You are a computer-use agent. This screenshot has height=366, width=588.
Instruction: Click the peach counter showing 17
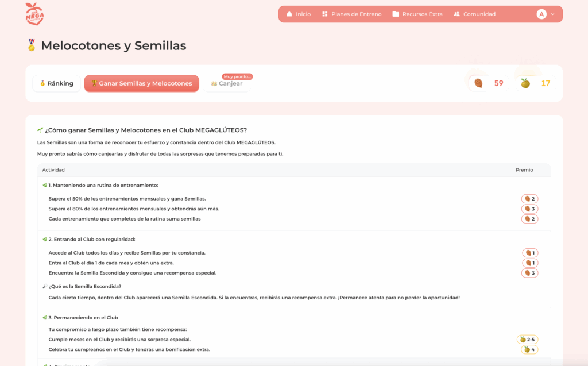(x=535, y=83)
